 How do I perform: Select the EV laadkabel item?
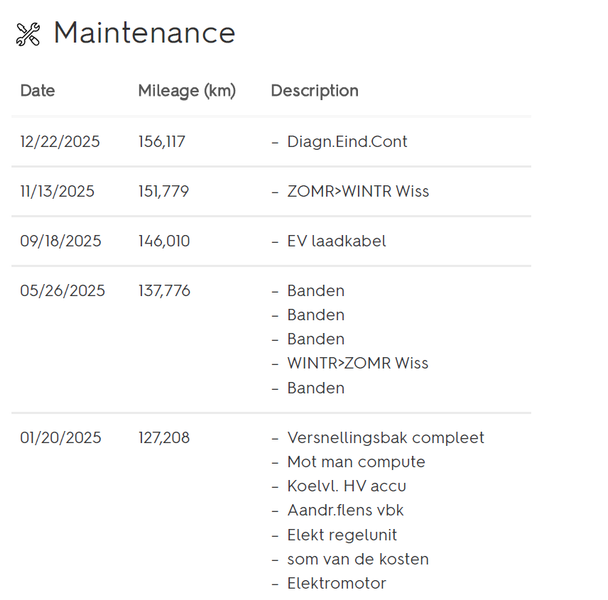point(336,241)
